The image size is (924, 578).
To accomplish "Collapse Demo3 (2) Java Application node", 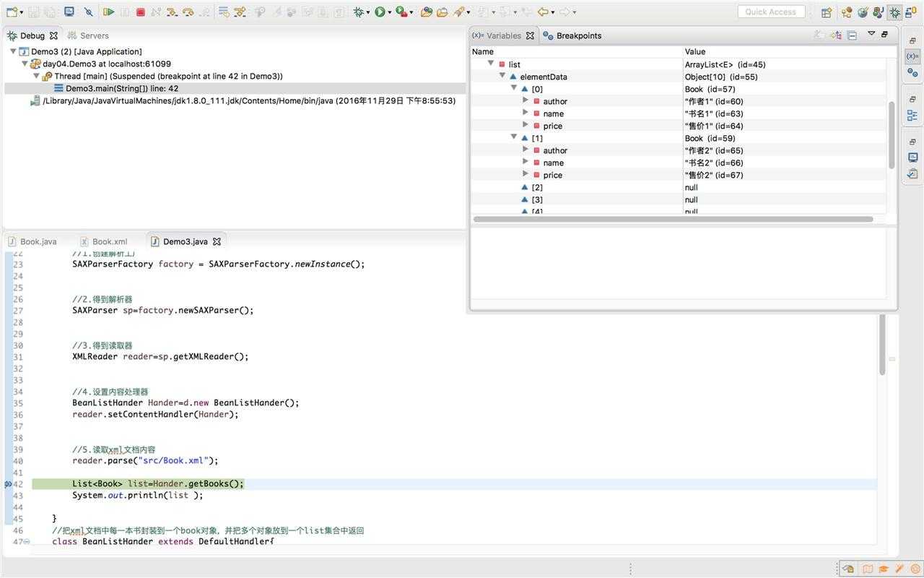I will coord(14,51).
